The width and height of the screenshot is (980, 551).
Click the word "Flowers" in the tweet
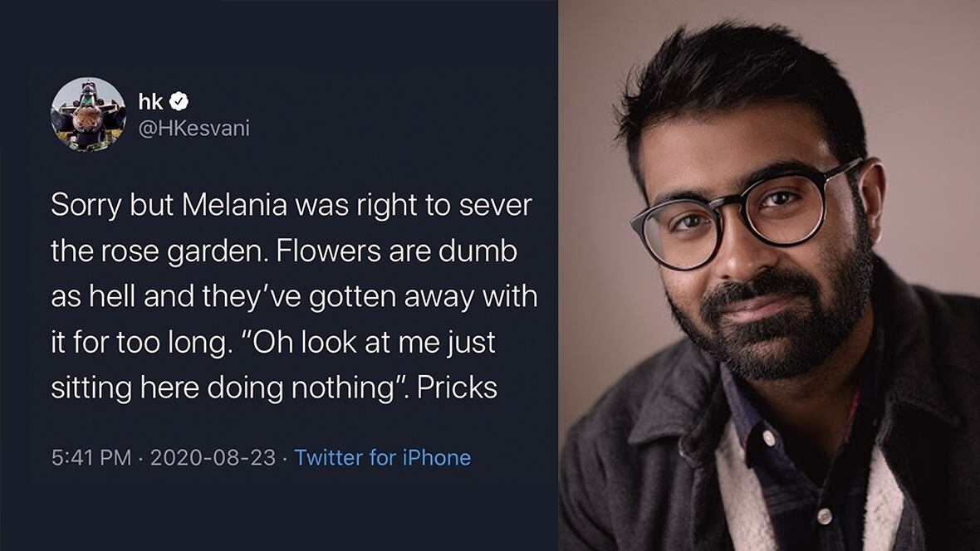[x=333, y=251]
